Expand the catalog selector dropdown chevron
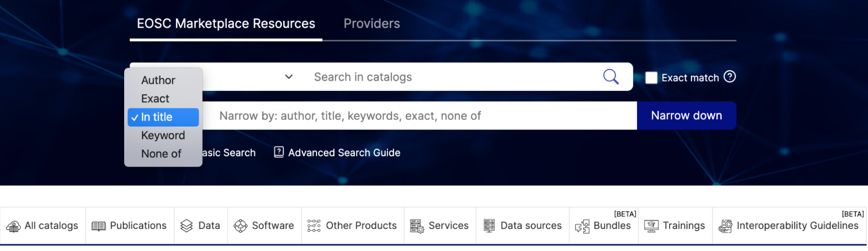 point(289,77)
